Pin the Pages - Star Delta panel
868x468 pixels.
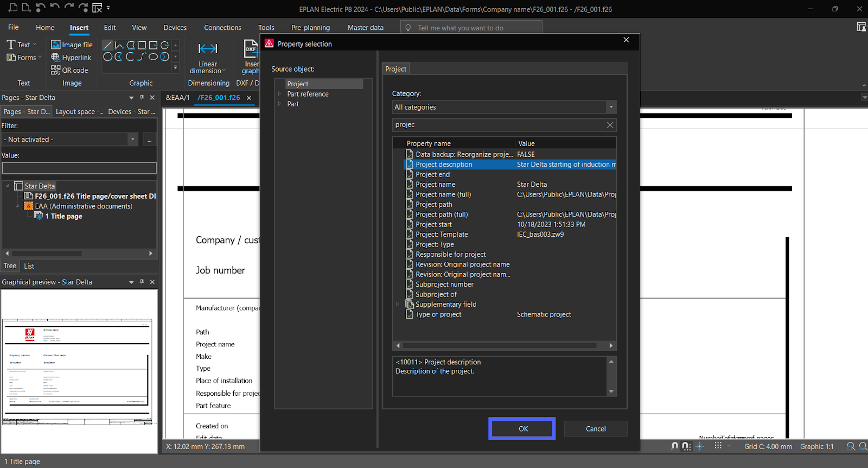(x=142, y=98)
